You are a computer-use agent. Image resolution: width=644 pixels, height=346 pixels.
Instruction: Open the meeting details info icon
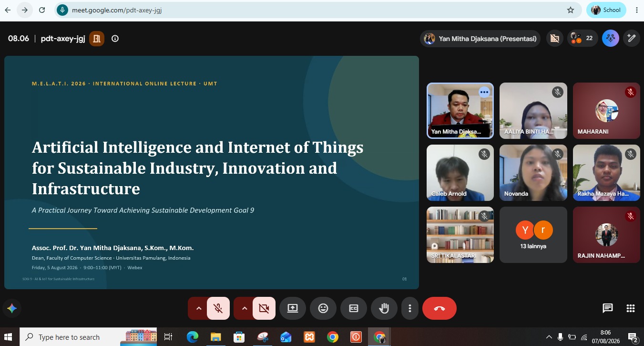click(x=115, y=39)
